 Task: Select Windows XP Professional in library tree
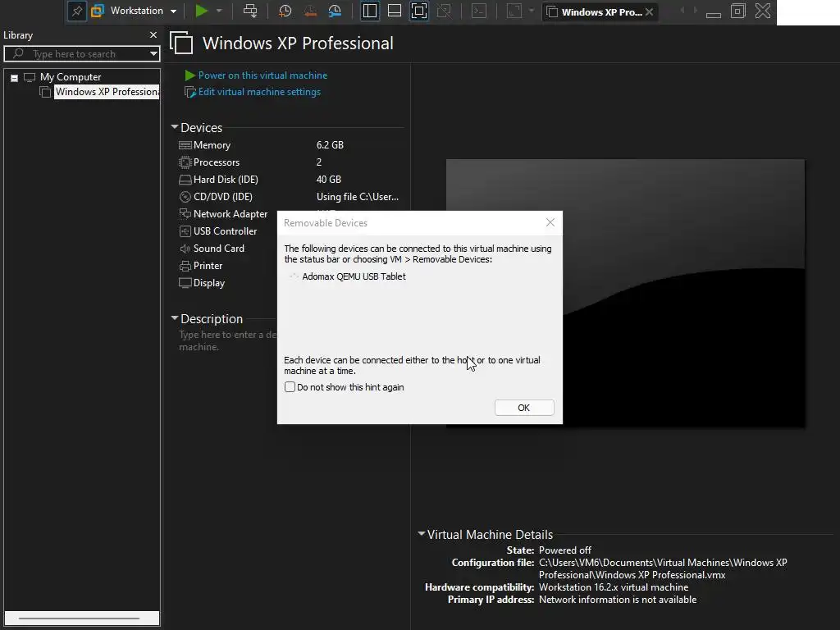pyautogui.click(x=107, y=92)
